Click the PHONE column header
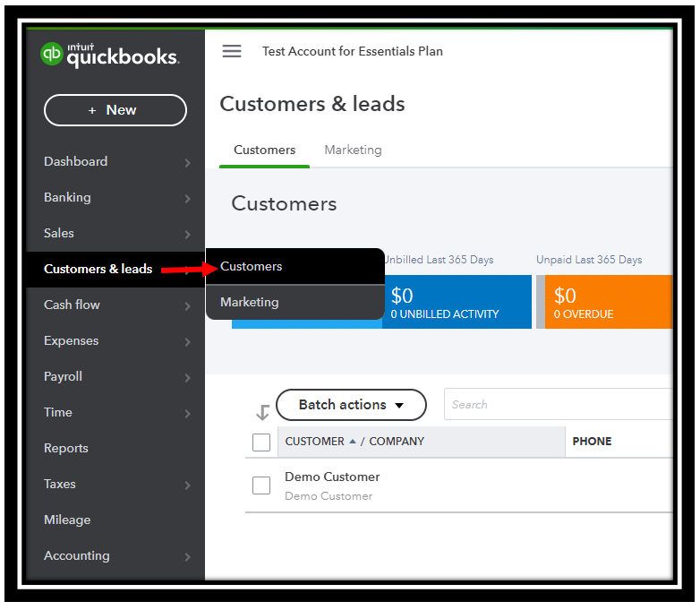Screen dimensions: 700x610 (x=592, y=442)
